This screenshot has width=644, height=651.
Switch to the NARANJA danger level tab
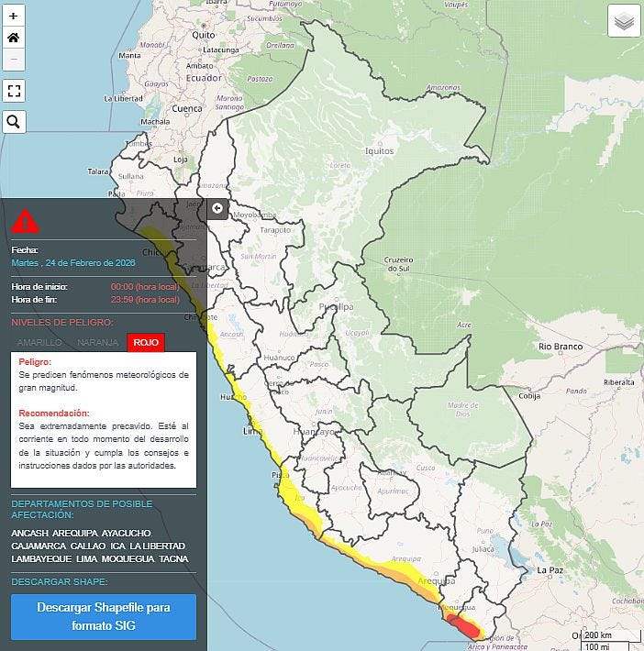pos(97,343)
